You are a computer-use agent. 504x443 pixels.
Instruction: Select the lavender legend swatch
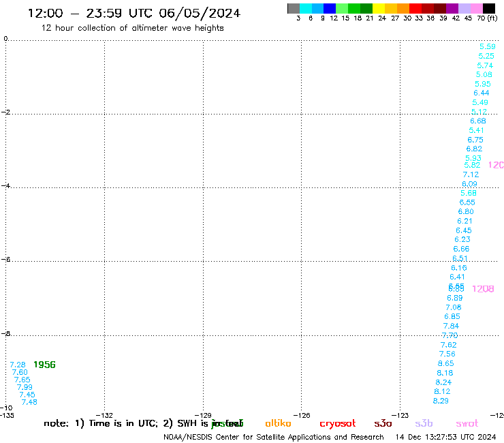[x=464, y=8]
